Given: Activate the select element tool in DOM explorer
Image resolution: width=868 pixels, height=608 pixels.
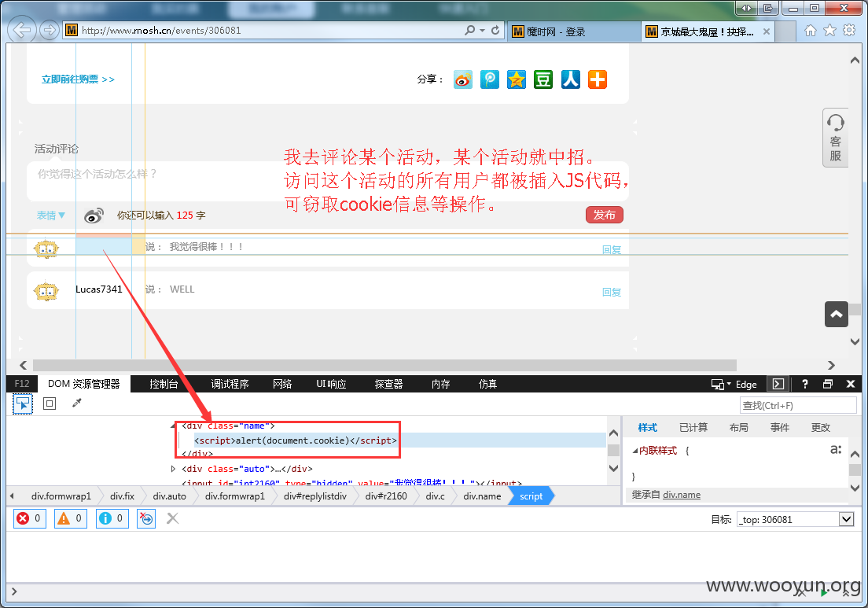Looking at the screenshot, I should coord(23,403).
